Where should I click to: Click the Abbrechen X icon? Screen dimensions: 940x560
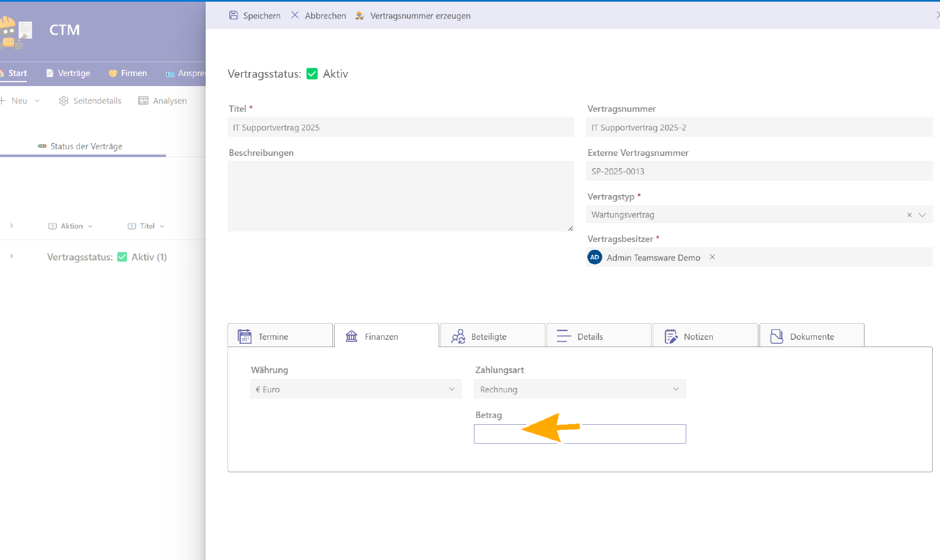click(295, 15)
